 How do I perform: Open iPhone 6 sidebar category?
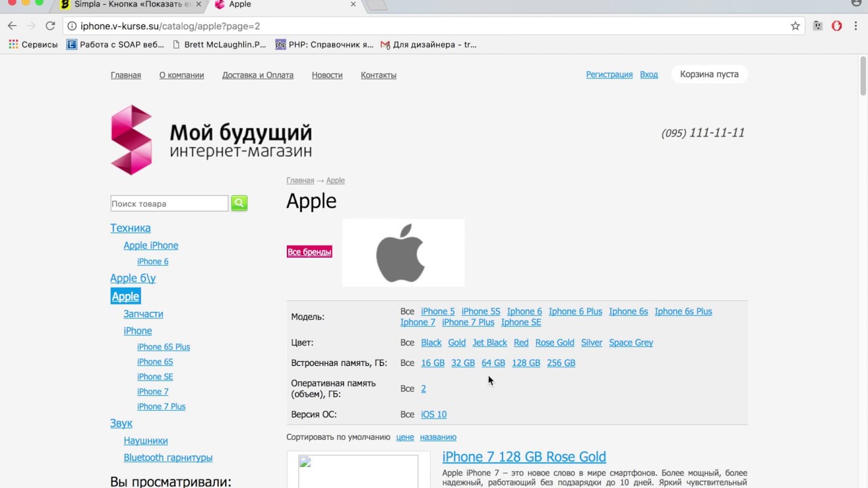click(x=153, y=262)
